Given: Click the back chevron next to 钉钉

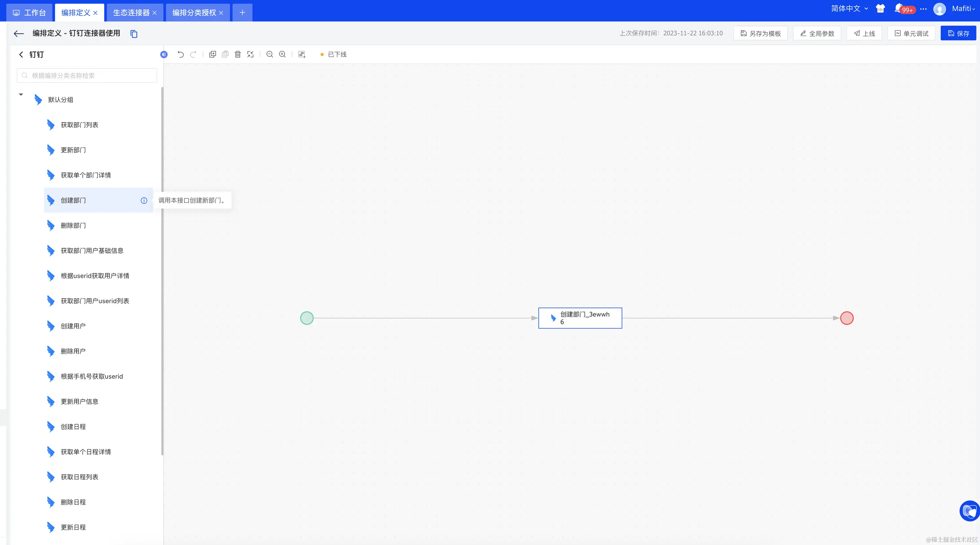Looking at the screenshot, I should pyautogui.click(x=21, y=54).
